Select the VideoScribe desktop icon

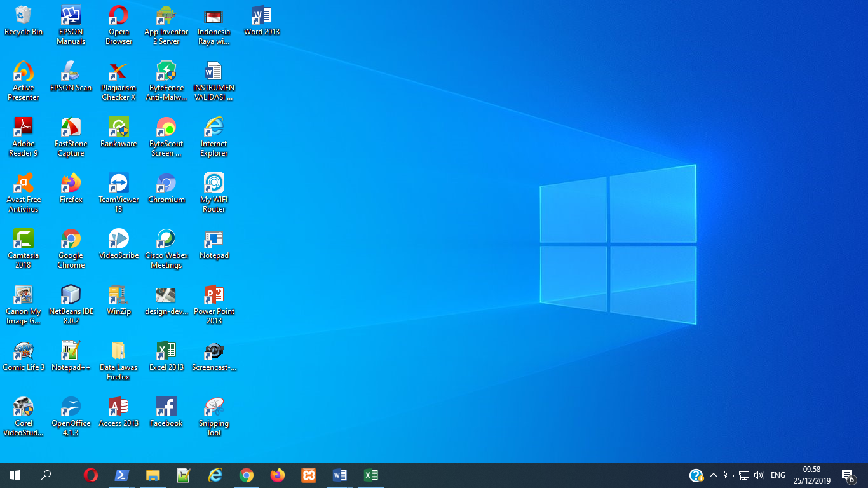coord(119,244)
